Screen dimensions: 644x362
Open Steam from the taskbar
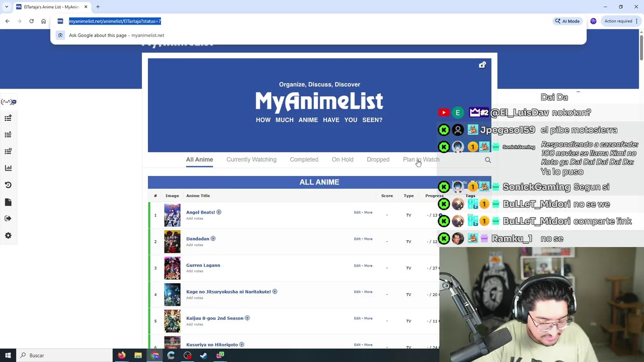(x=204, y=355)
